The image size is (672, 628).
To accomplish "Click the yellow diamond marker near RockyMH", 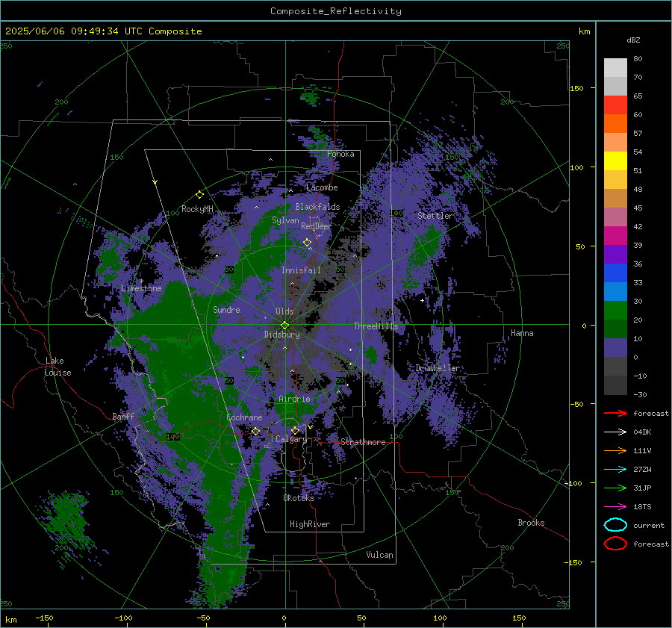I will 199,195.
